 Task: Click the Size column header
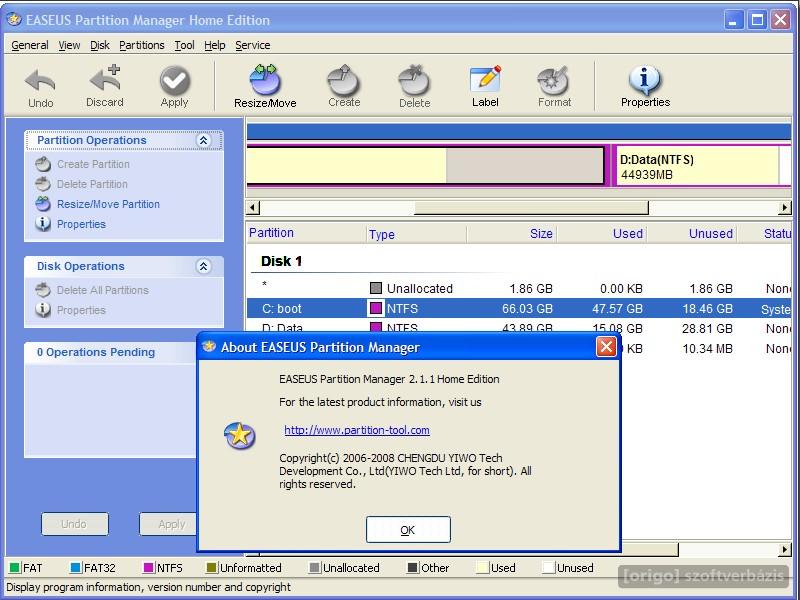511,234
